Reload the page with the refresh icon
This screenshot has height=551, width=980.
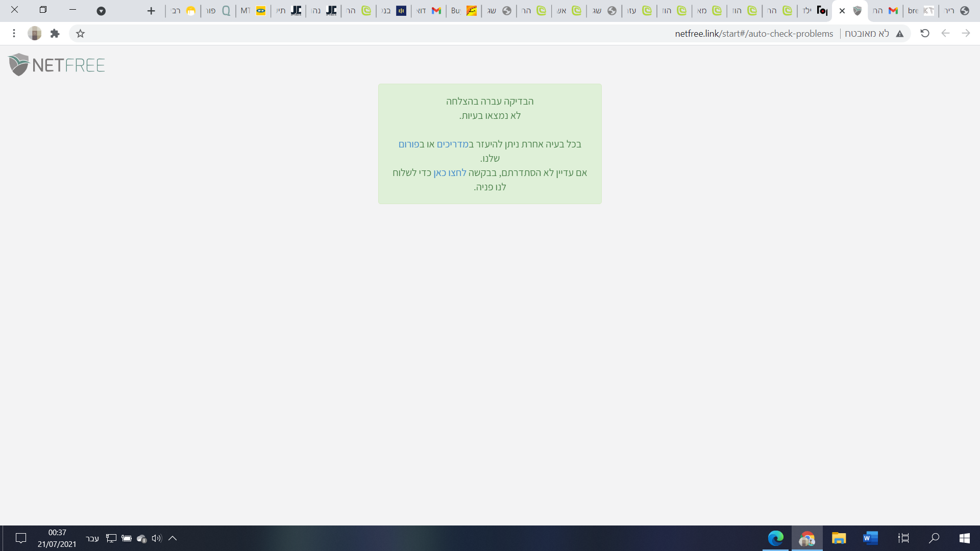coord(924,34)
